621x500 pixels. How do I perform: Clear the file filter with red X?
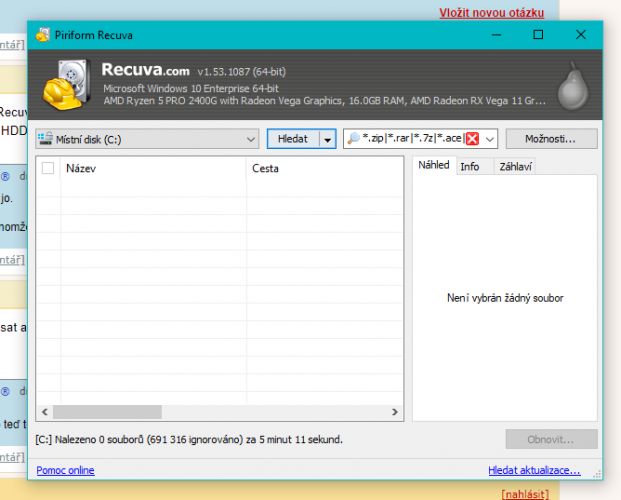(x=472, y=139)
